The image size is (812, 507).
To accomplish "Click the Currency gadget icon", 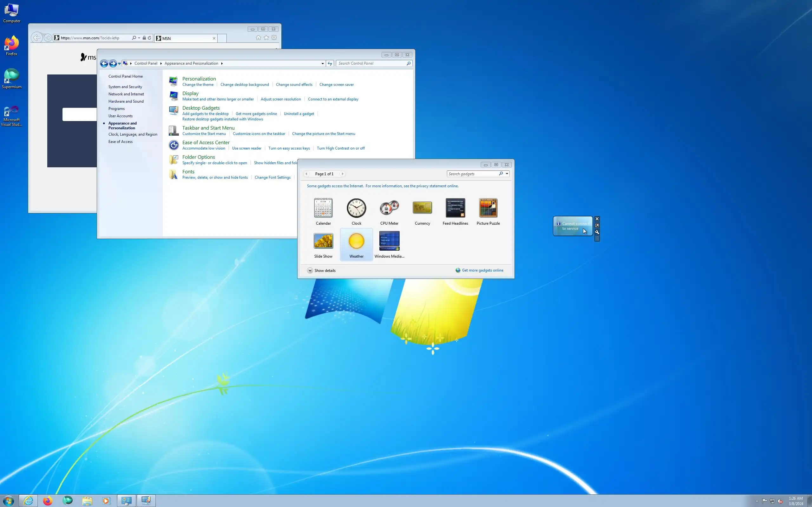I will 422,208.
